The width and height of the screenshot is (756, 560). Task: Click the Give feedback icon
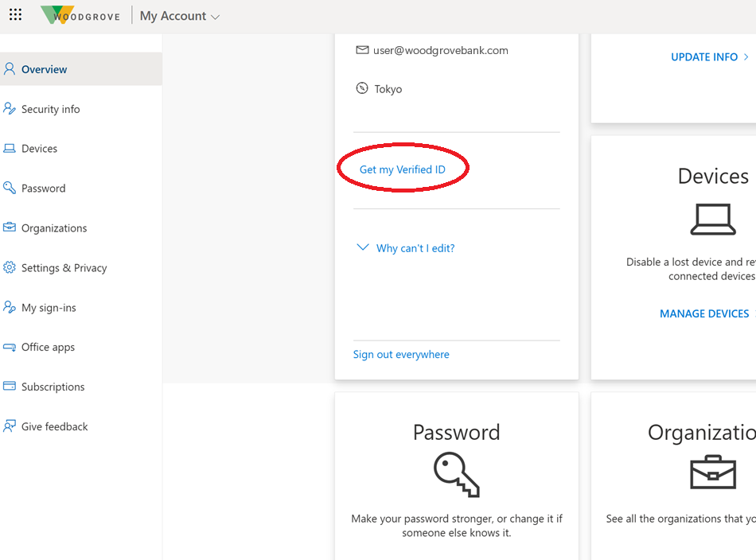[x=10, y=426]
